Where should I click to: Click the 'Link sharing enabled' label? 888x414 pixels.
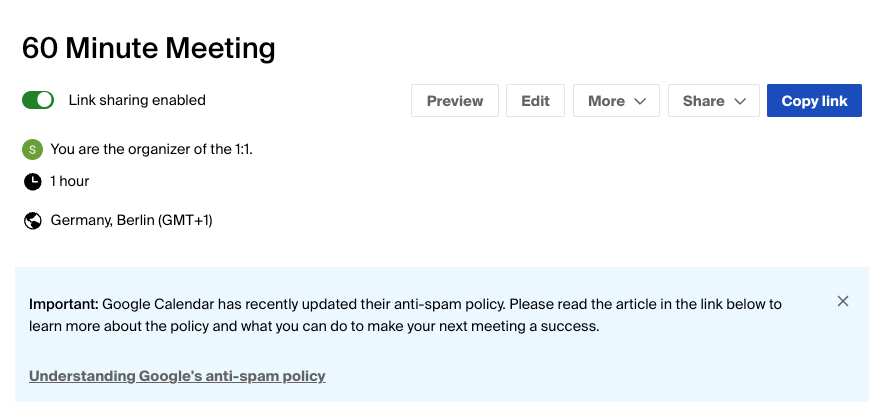[137, 100]
